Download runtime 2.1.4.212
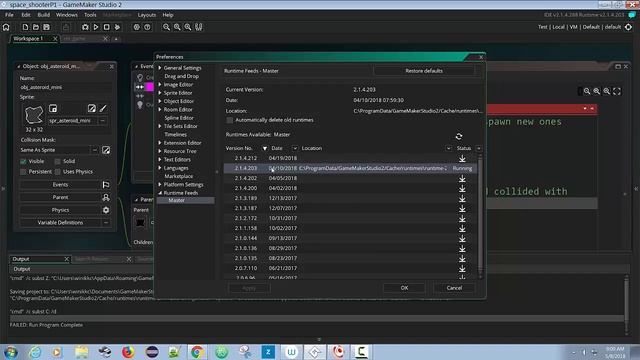This screenshot has height=360, width=640. [462, 158]
